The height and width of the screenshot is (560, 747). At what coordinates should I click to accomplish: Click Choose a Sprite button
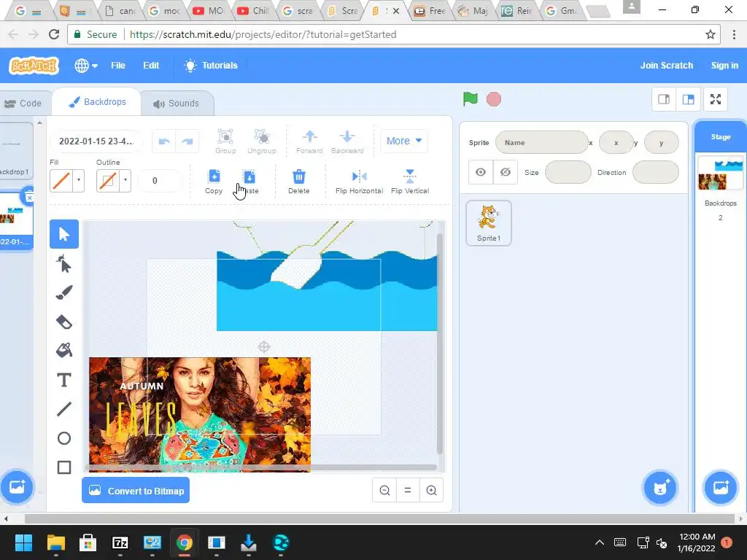coord(659,488)
